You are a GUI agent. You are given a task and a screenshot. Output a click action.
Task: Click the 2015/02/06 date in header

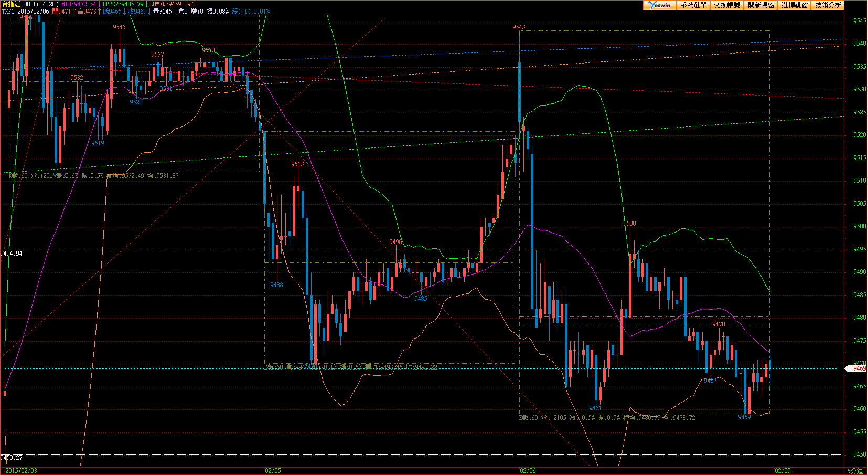34,12
